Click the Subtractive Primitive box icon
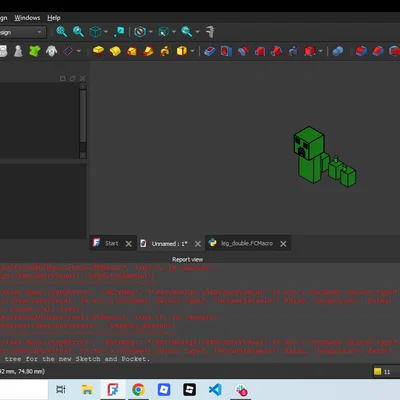This screenshot has height=400, width=400. point(310,51)
